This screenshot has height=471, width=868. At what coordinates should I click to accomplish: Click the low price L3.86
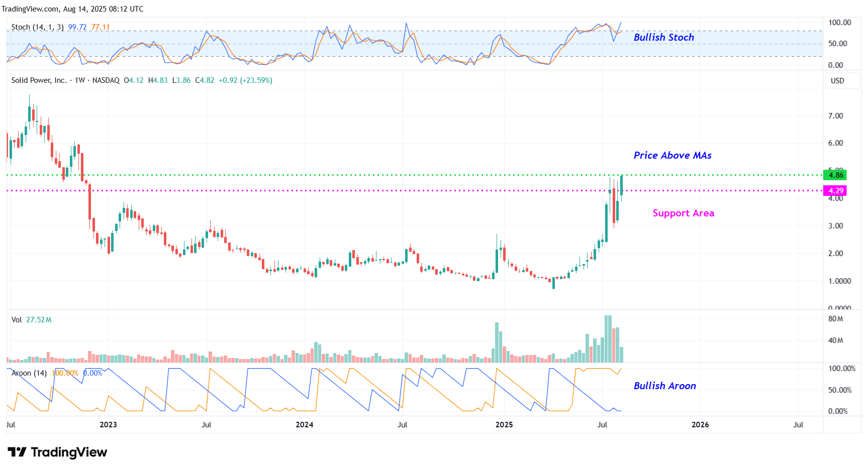click(x=181, y=80)
